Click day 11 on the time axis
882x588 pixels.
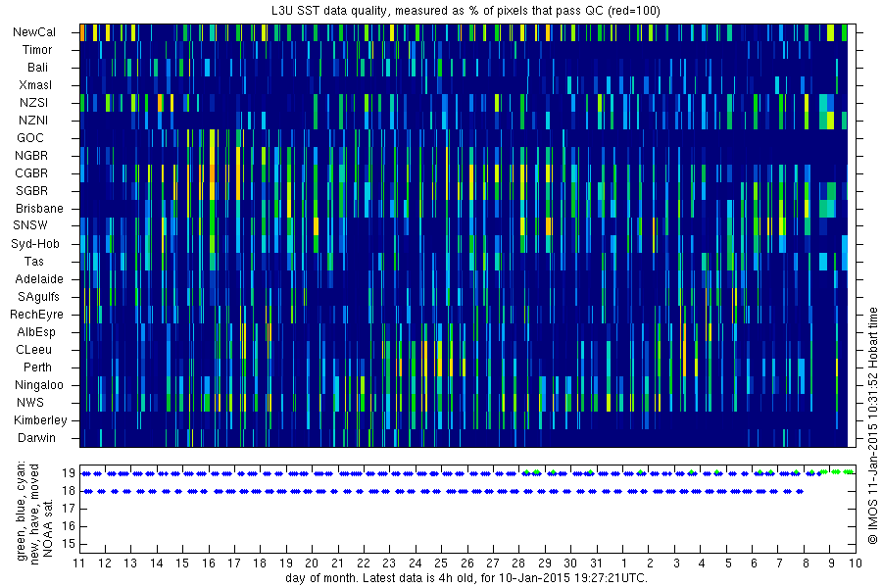point(79,563)
